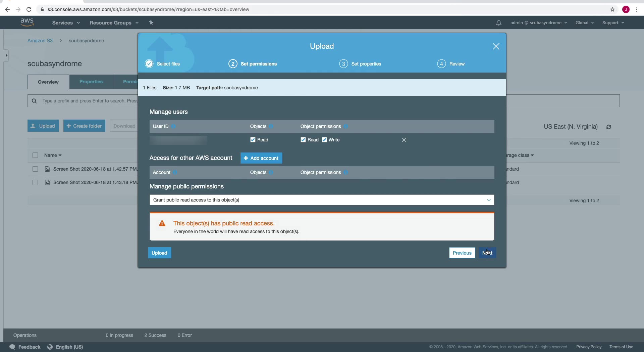Click info icon beside Objects in other AWS account
This screenshot has height=352, width=644.
pyautogui.click(x=271, y=172)
